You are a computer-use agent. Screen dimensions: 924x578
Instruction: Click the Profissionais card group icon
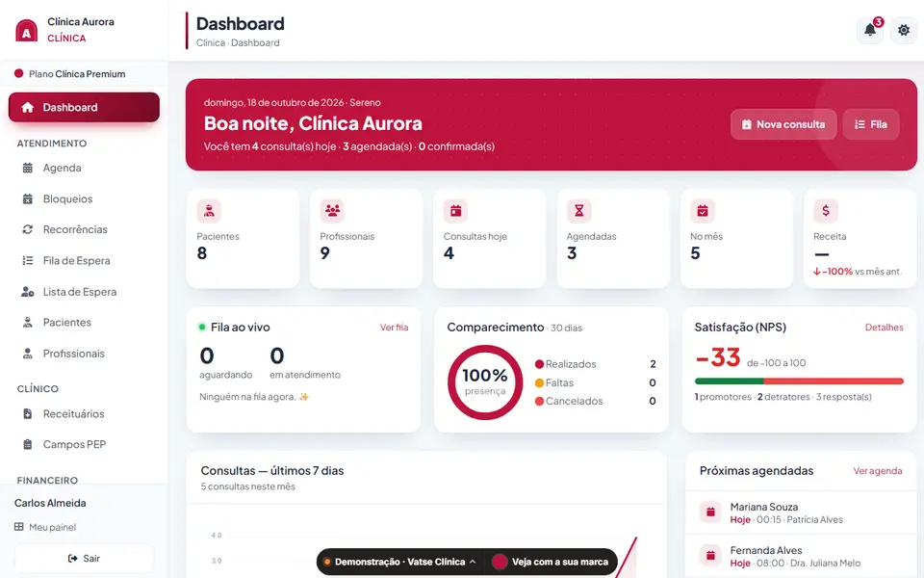[x=332, y=211]
